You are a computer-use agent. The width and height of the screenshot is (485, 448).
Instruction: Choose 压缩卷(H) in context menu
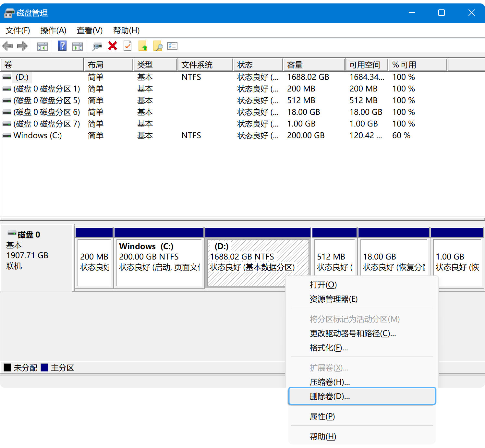point(330,382)
